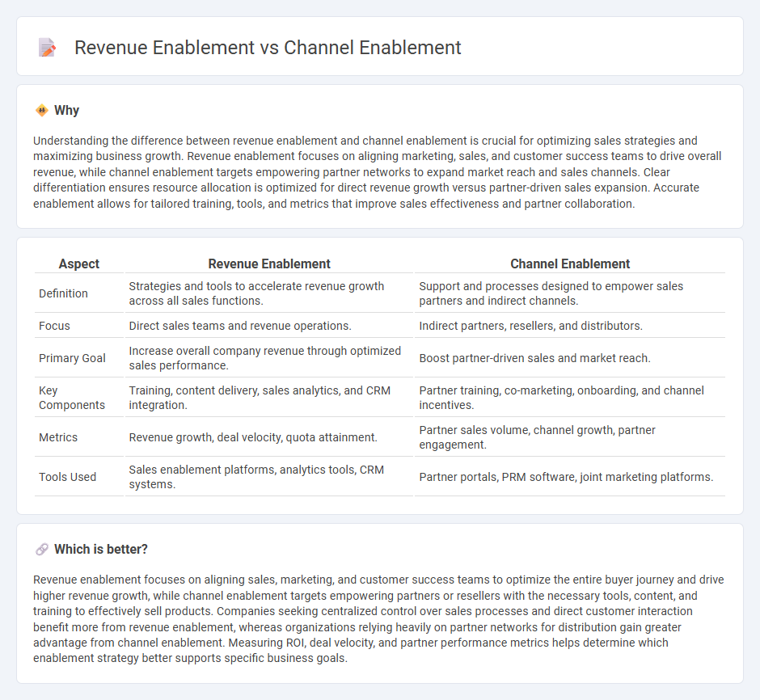Select the 'Primary Goal' row label

click(x=72, y=358)
